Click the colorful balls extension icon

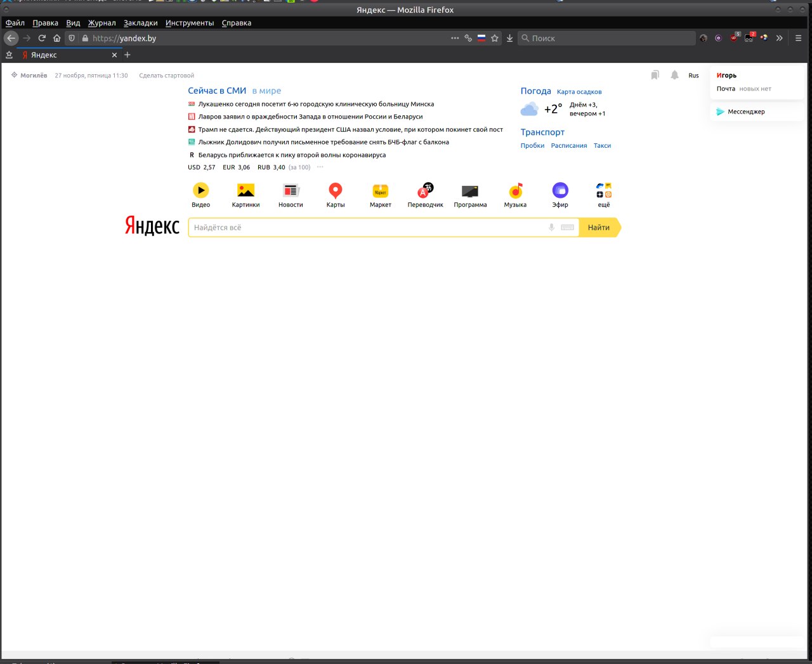coord(764,38)
